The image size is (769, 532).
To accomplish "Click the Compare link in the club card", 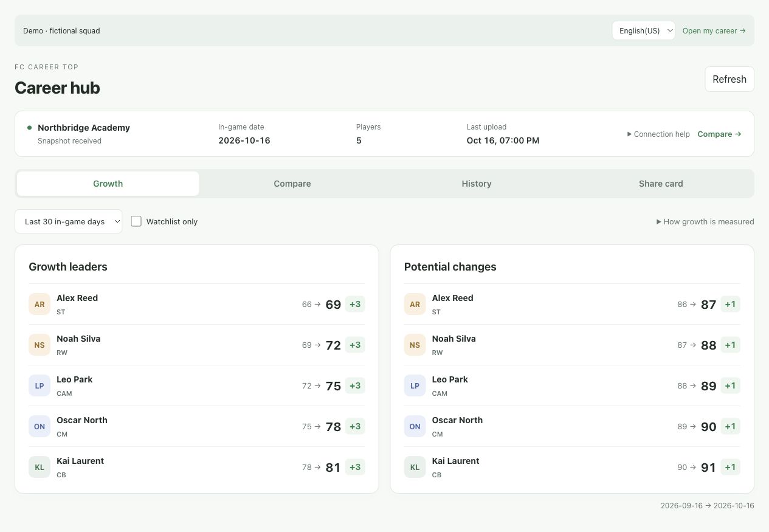I will click(719, 134).
